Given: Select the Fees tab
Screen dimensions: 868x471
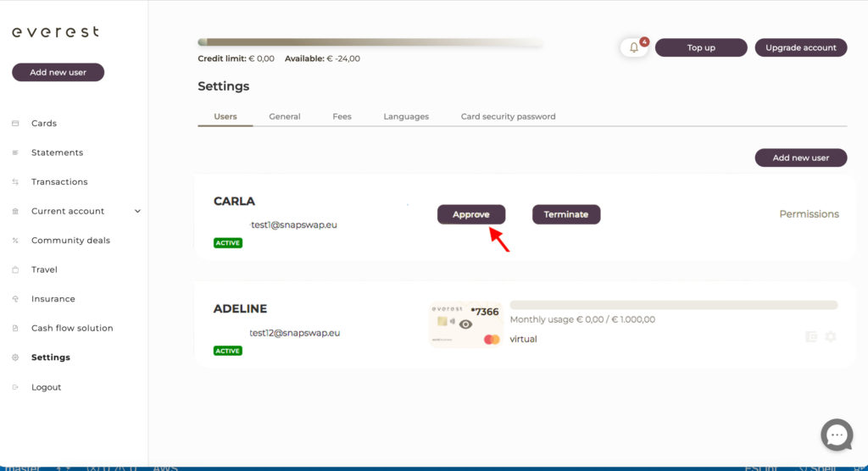Looking at the screenshot, I should pyautogui.click(x=342, y=117).
